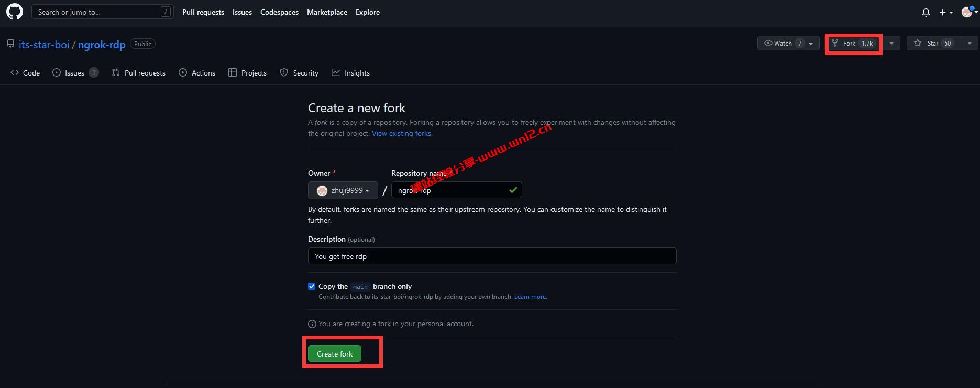Click the GitHub logo icon

[14, 12]
